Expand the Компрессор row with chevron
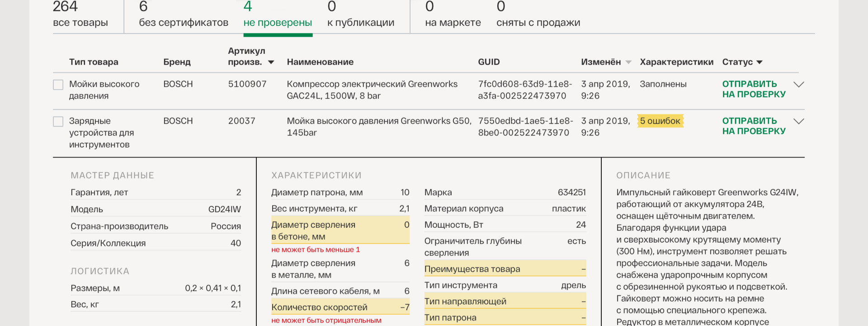868x326 pixels. click(x=799, y=85)
